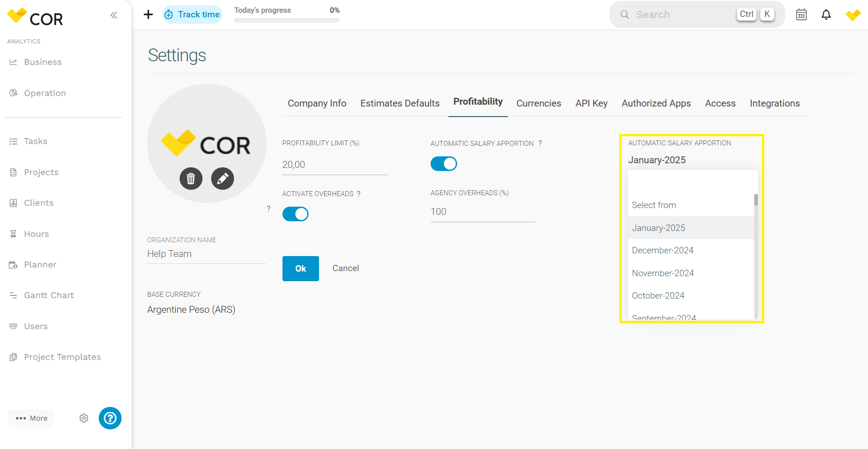Click the Today's progress bar
The image size is (868, 449).
[287, 20]
